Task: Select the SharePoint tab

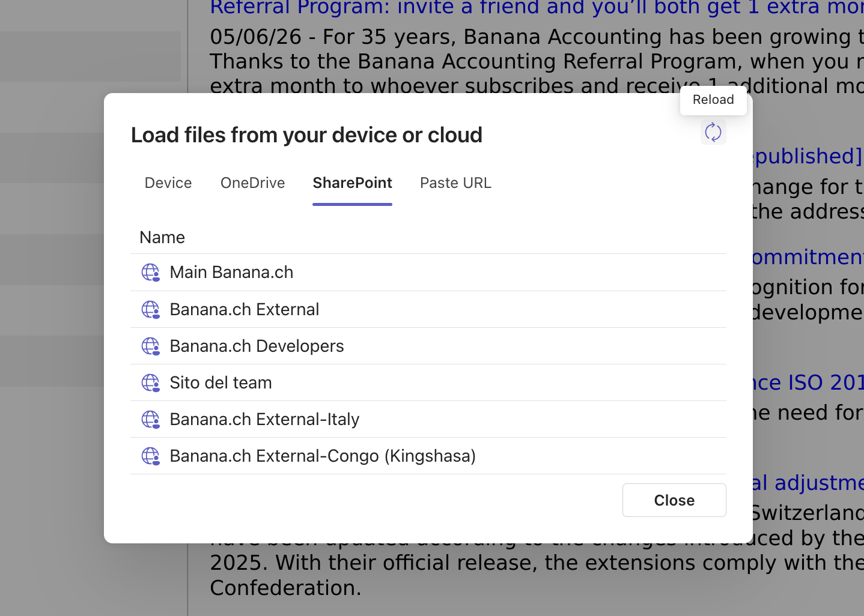Action: coord(352,183)
